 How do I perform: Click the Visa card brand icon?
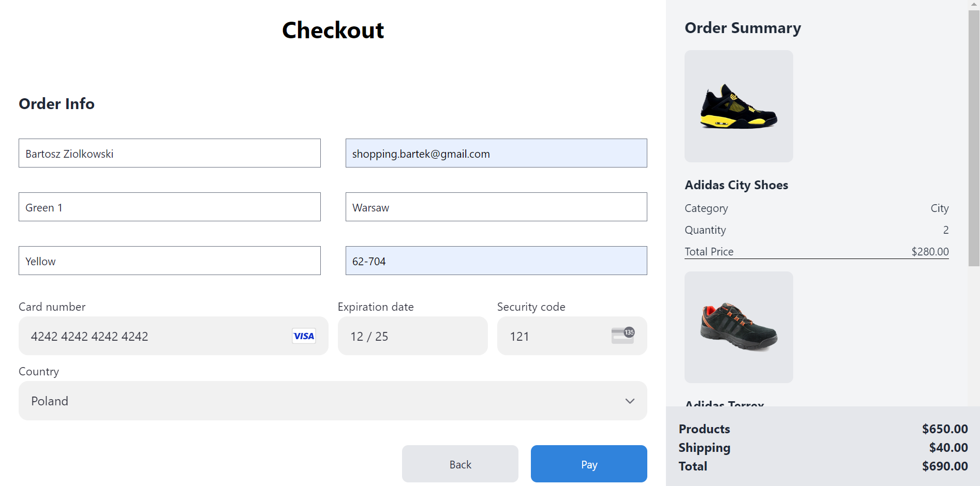pos(304,336)
